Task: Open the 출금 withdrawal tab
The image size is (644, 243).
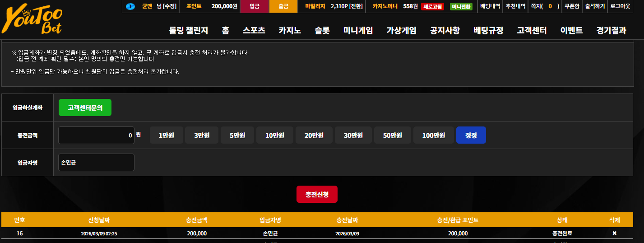Action: (283, 6)
